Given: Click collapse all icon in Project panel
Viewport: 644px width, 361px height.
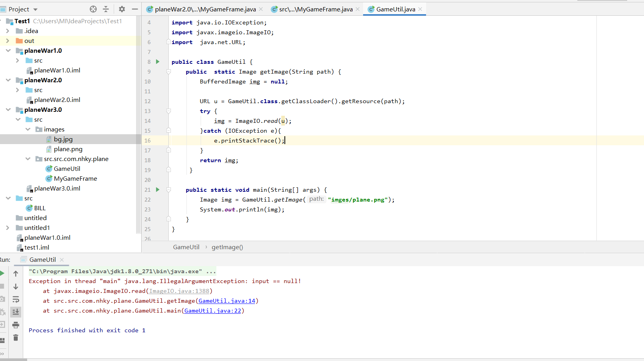Looking at the screenshot, I should (x=106, y=9).
